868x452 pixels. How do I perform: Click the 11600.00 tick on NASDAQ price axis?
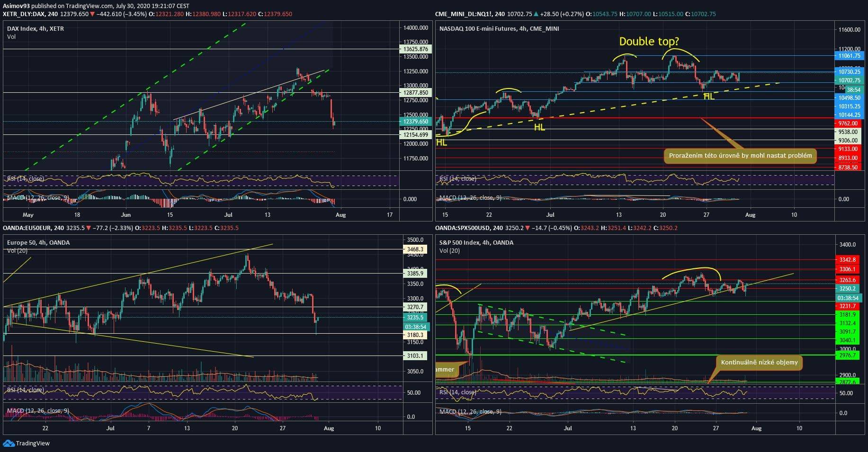click(x=850, y=30)
